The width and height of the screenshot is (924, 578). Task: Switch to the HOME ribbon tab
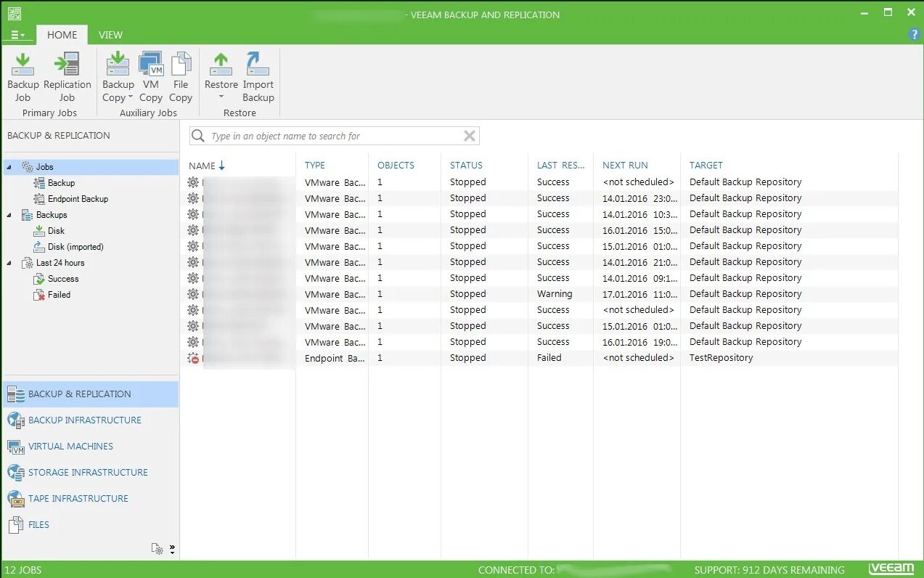62,35
